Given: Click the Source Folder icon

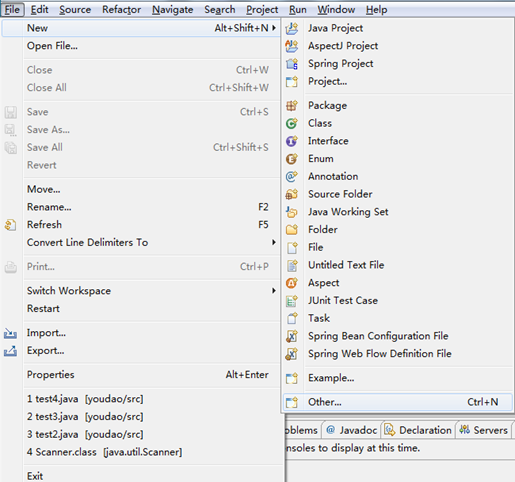Looking at the screenshot, I should coord(292,194).
